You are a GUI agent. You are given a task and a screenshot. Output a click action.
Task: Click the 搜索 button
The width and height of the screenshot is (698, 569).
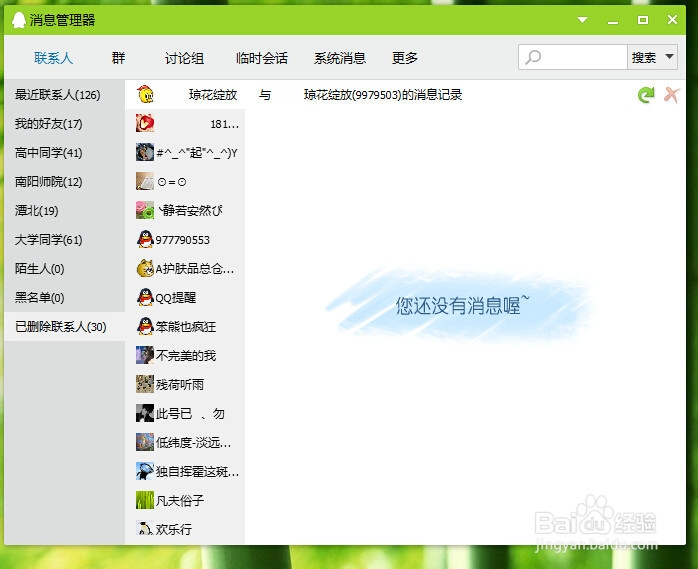[644, 57]
